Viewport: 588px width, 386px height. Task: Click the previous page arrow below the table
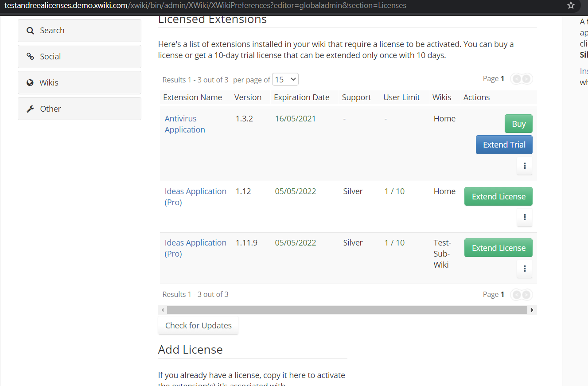516,294
